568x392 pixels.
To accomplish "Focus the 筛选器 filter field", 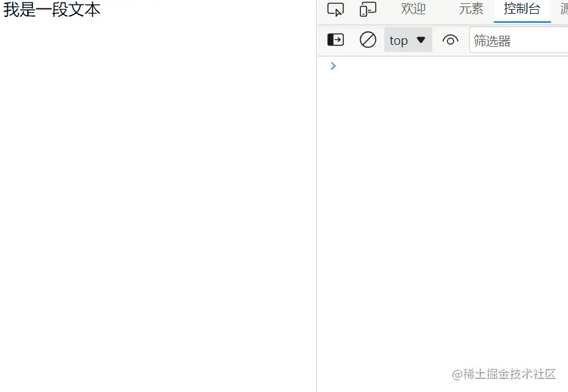I will click(519, 40).
